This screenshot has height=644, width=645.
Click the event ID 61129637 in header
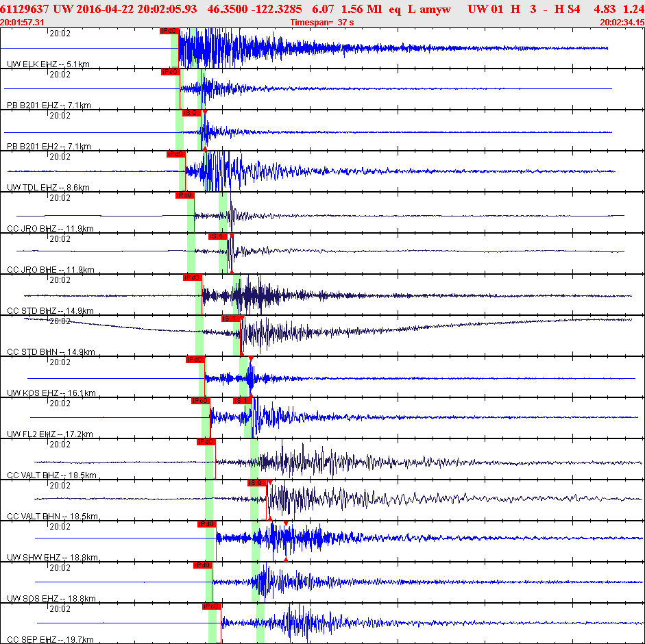[24, 8]
